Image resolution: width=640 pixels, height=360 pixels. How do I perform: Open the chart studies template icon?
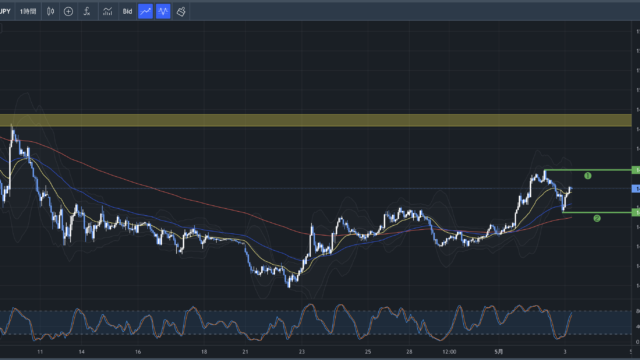click(107, 11)
